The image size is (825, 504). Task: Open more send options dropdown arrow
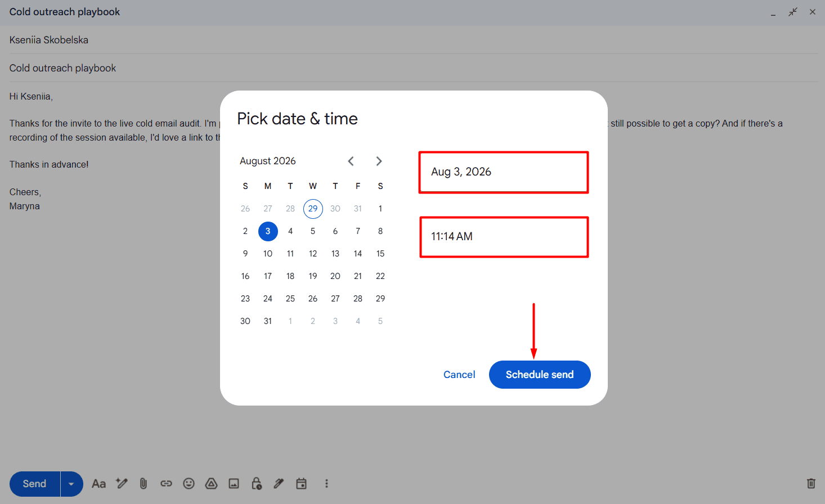pos(71,484)
